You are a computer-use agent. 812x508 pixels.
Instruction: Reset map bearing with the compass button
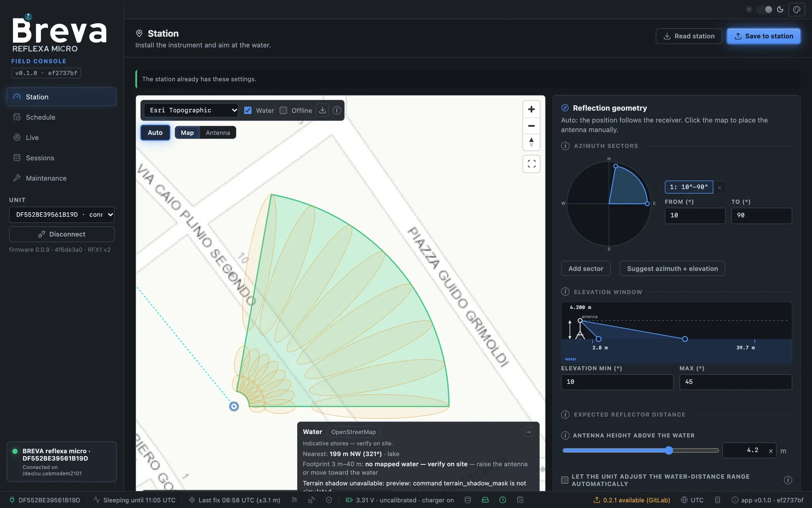[531, 143]
